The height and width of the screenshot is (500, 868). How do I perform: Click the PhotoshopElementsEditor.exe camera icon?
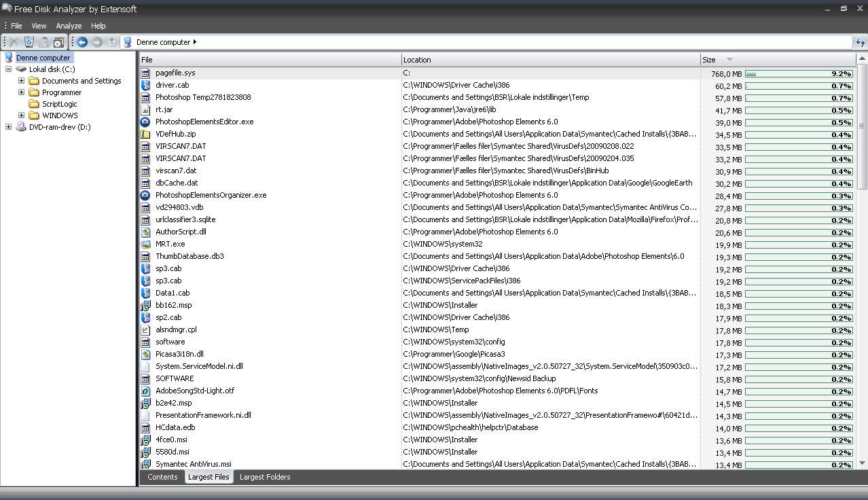pos(145,122)
